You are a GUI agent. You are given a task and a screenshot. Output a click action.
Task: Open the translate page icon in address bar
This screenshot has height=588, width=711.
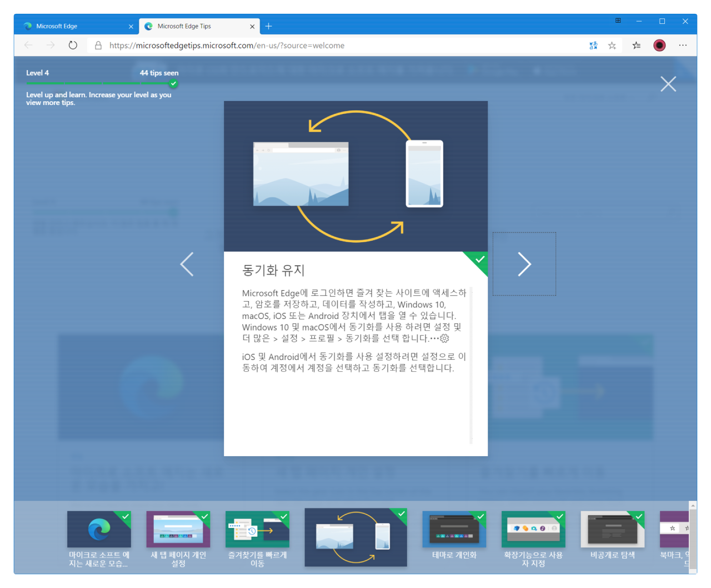(x=593, y=46)
